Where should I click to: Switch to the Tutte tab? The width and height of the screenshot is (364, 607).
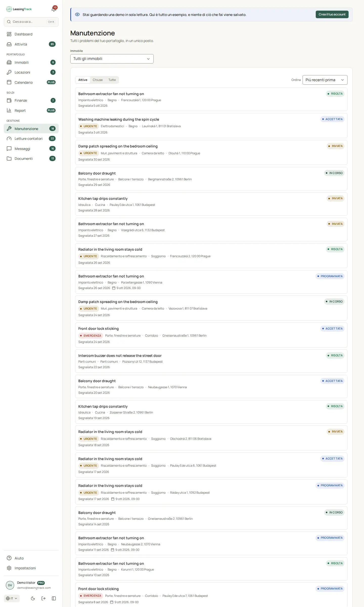(x=112, y=80)
